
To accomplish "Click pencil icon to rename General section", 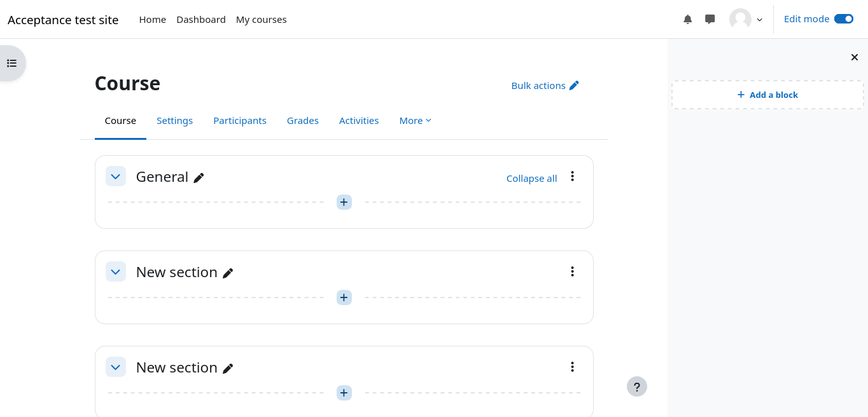I will point(199,178).
